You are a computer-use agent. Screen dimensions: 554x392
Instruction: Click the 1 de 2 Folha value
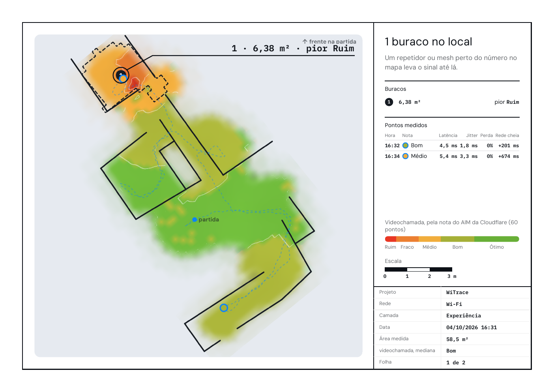click(456, 363)
